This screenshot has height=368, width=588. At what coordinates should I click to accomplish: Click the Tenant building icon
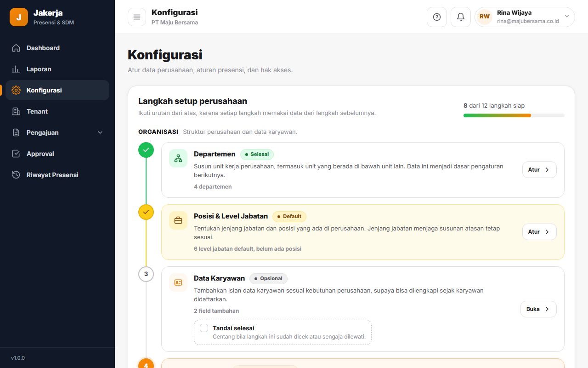click(x=16, y=111)
